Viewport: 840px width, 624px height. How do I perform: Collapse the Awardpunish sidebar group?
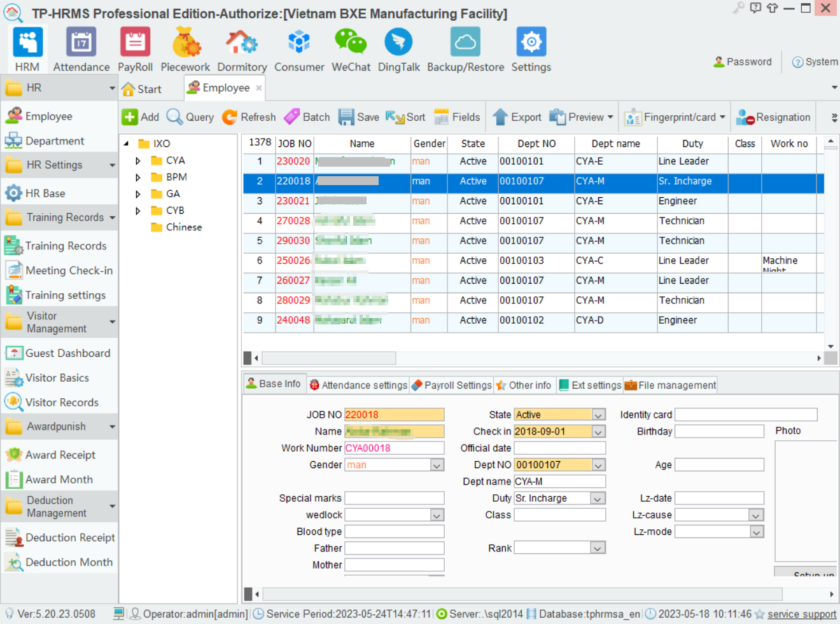click(x=112, y=427)
